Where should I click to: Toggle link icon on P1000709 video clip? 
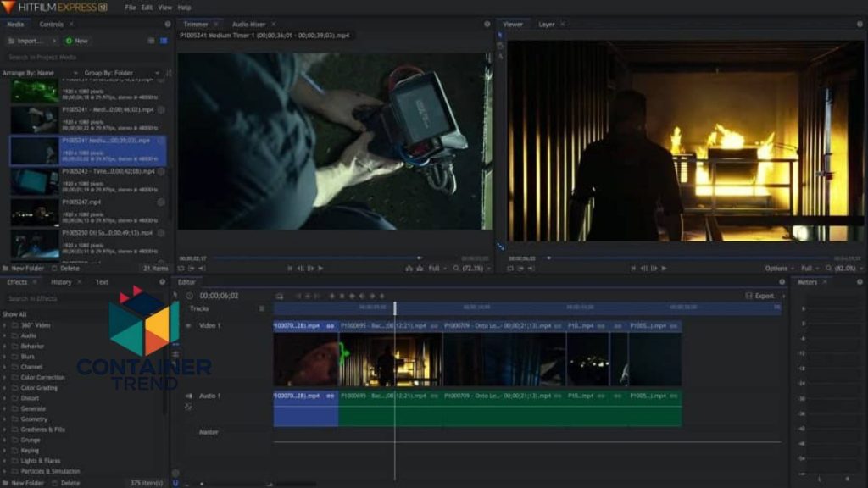pyautogui.click(x=558, y=326)
